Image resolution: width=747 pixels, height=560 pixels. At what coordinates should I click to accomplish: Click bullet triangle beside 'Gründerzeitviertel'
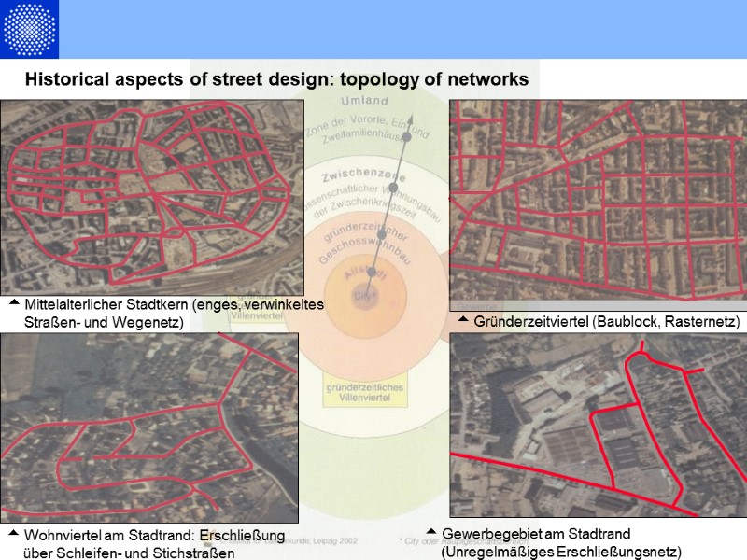coord(463,319)
